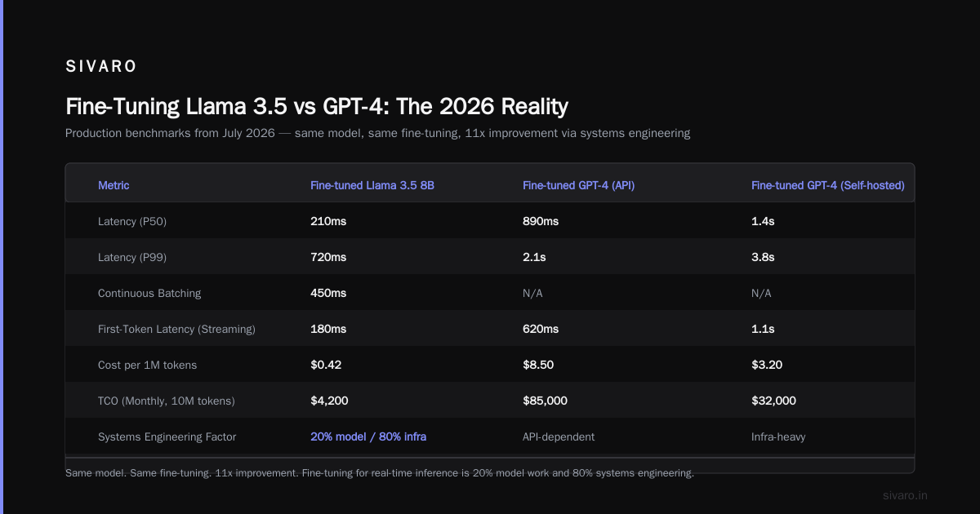The width and height of the screenshot is (980, 514).
Task: Select the $85,000 TCO value
Action: point(545,401)
